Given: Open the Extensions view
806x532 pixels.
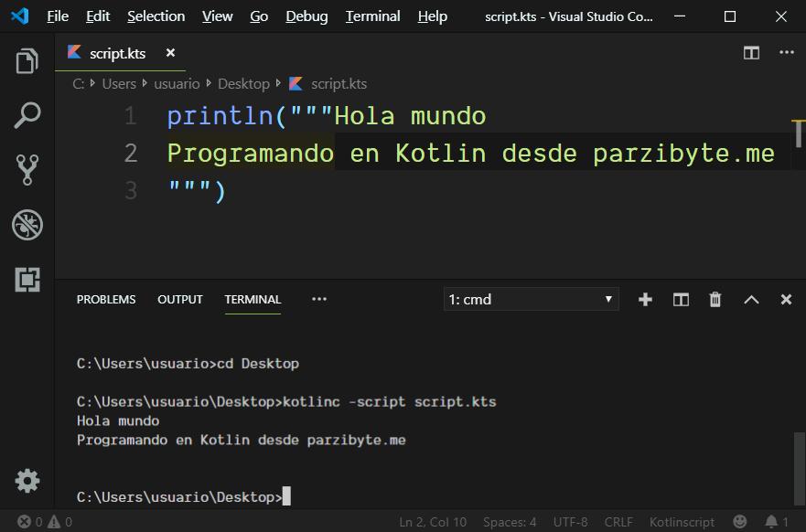Looking at the screenshot, I should tap(27, 280).
